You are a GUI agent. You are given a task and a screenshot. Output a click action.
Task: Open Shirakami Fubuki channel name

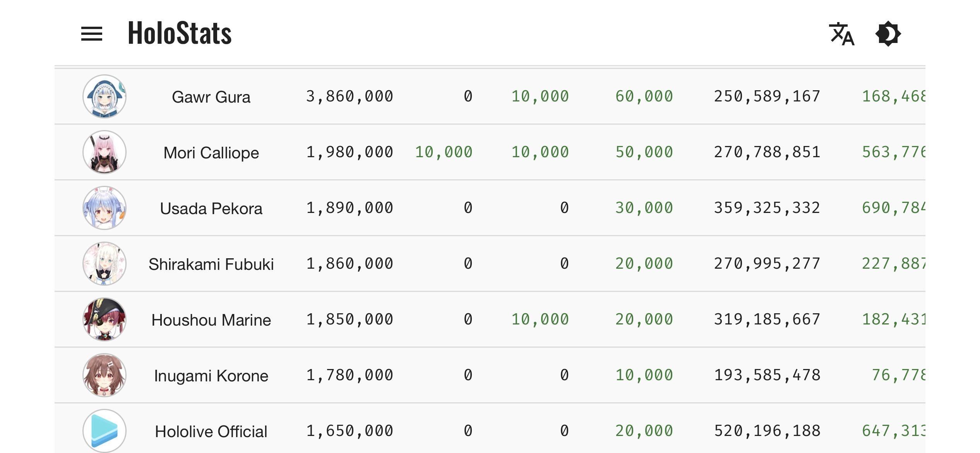pos(211,264)
